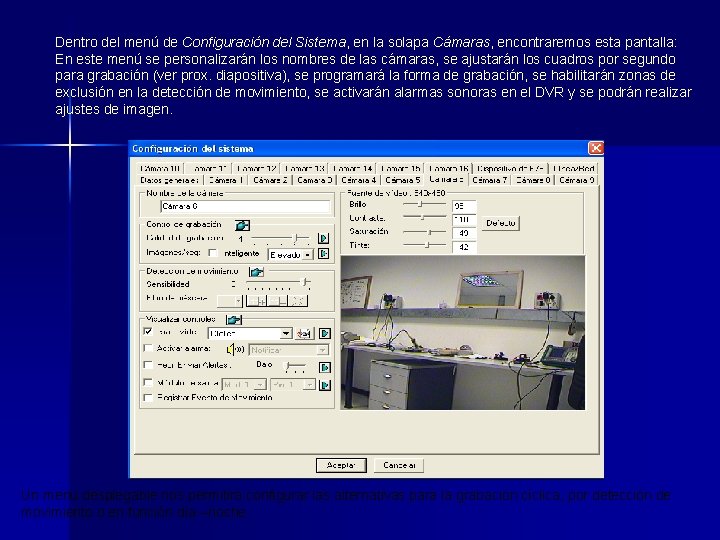Click the green arrow icon next to the recording quality slider
720x540 pixels.
point(324,238)
